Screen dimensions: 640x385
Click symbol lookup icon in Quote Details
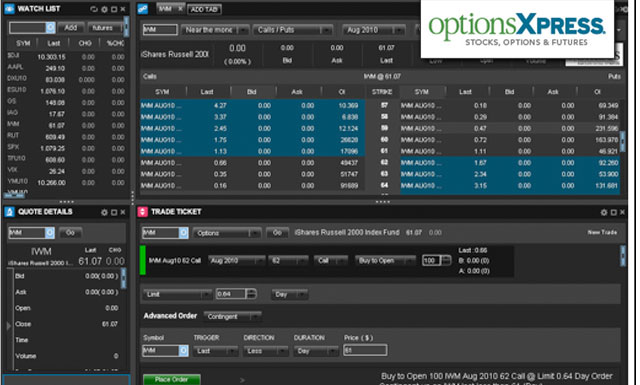point(50,233)
